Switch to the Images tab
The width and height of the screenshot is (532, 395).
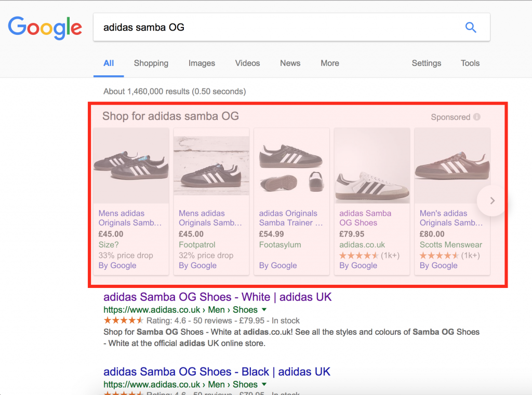[x=202, y=63]
